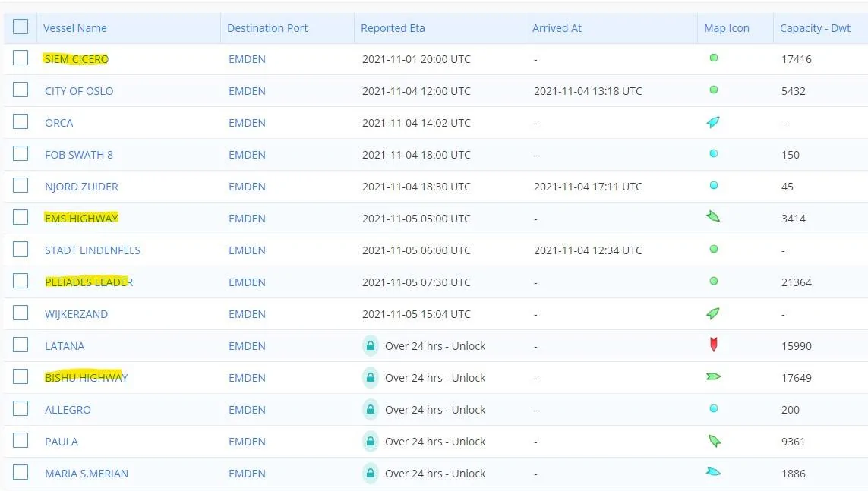Click Over 24 hrs - Unlock for PAULA

coord(435,442)
